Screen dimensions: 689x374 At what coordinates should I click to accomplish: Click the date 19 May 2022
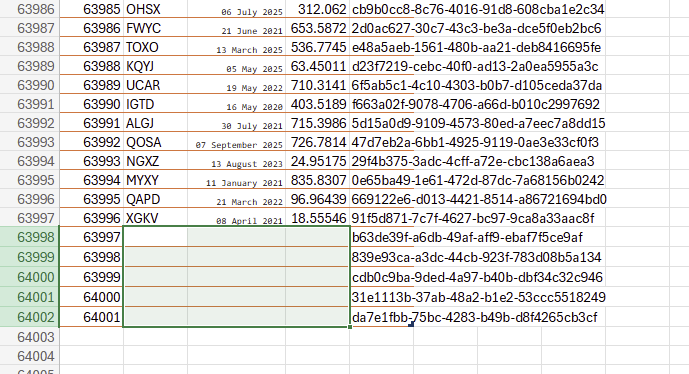[236, 85]
